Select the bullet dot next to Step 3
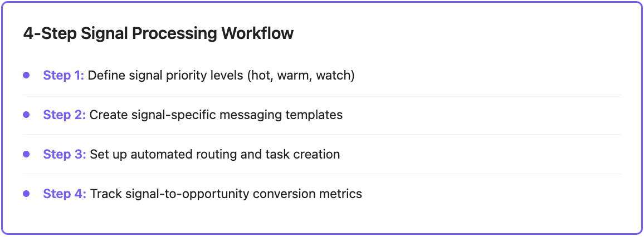Viewport: 644px width, 237px height. tap(26, 154)
